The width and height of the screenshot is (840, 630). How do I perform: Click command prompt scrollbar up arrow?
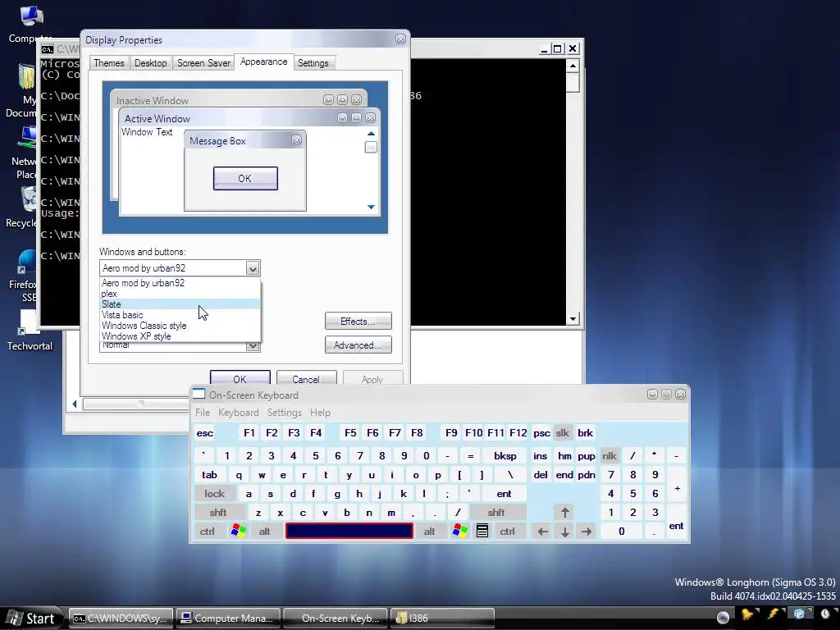coord(573,66)
